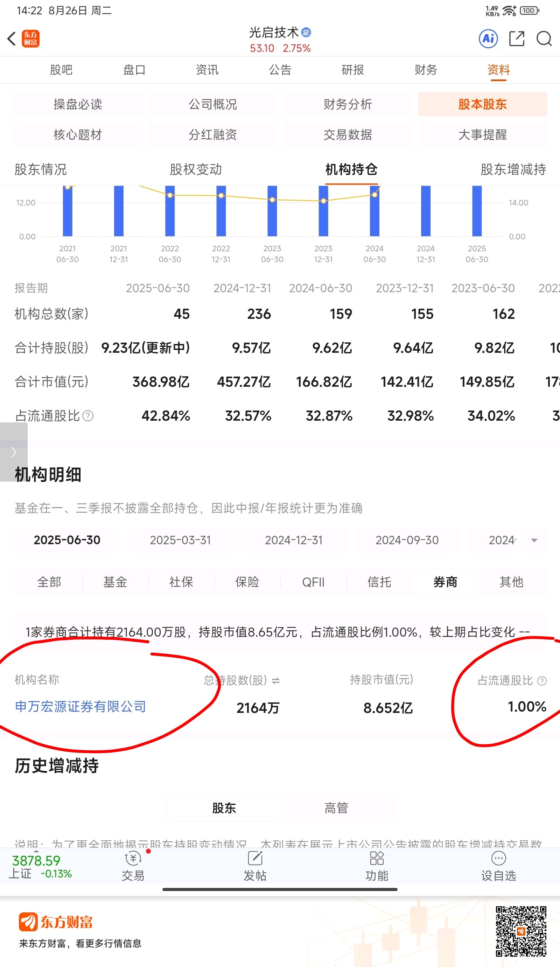Image resolution: width=560 pixels, height=967 pixels.
Task: Filter institutions by 其他
Action: [511, 582]
